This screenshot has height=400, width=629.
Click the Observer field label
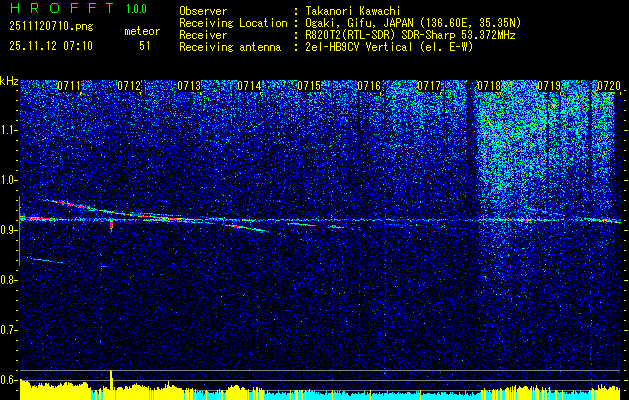coord(203,11)
